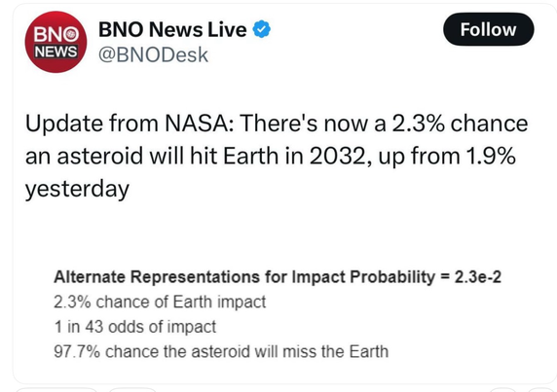Follow the BNO News Live account

pyautogui.click(x=489, y=29)
